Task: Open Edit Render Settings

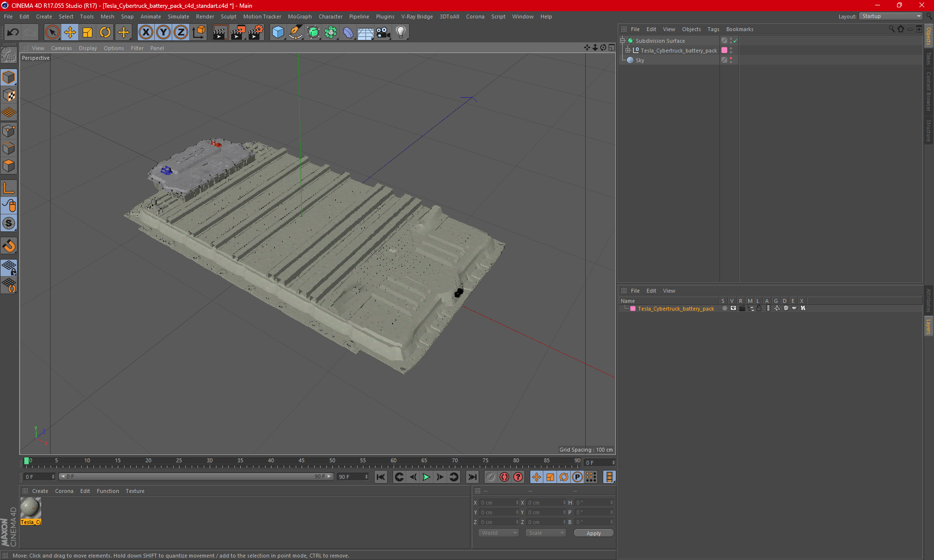Action: [x=256, y=33]
